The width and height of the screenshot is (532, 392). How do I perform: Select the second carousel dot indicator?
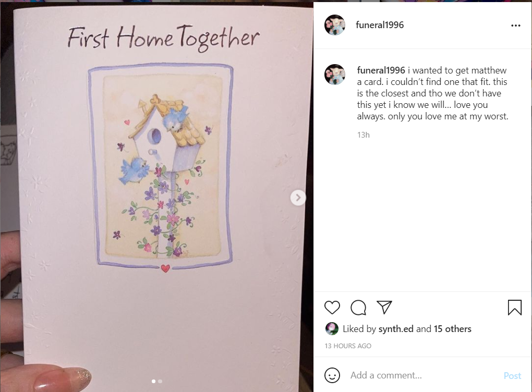point(160,381)
